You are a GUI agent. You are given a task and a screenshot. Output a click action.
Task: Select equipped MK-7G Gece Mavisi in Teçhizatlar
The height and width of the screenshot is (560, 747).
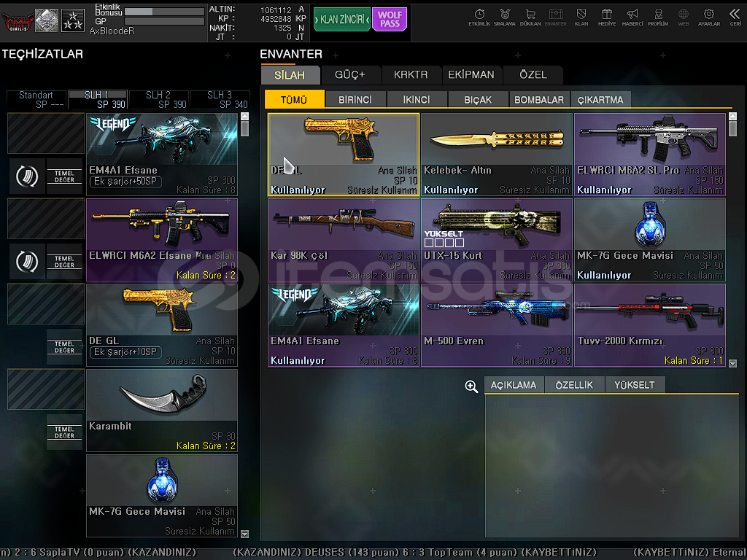coord(162,496)
